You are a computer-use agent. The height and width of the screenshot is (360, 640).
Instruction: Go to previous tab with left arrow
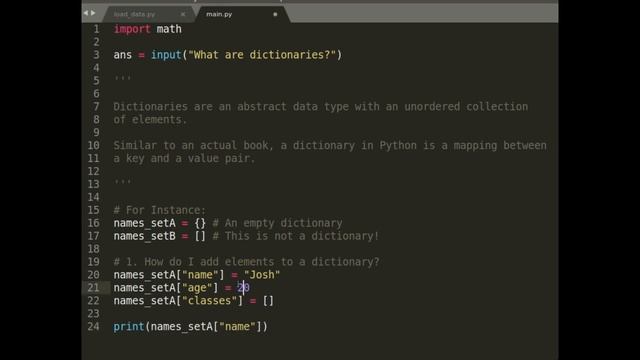coord(86,13)
